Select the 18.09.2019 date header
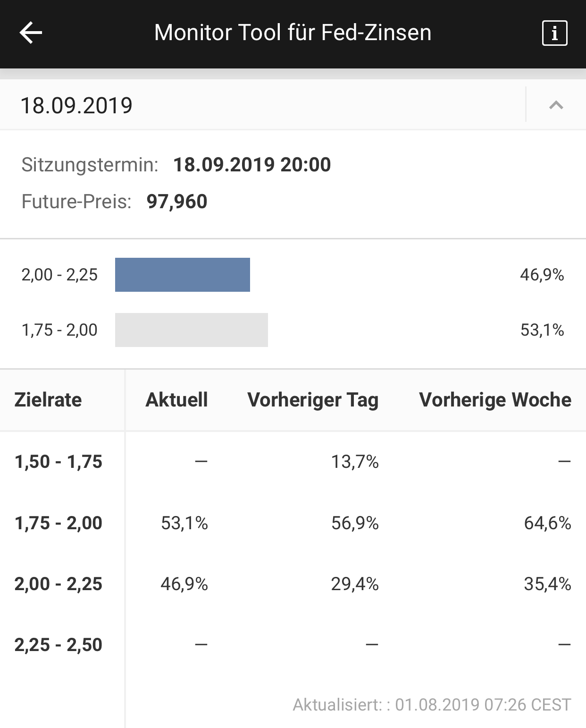 pos(76,105)
